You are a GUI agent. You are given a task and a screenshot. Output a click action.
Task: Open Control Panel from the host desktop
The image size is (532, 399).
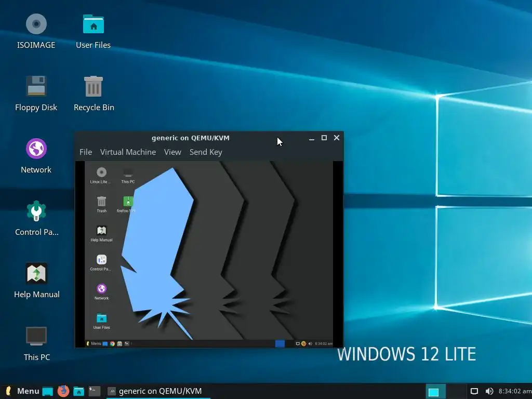pyautogui.click(x=36, y=211)
